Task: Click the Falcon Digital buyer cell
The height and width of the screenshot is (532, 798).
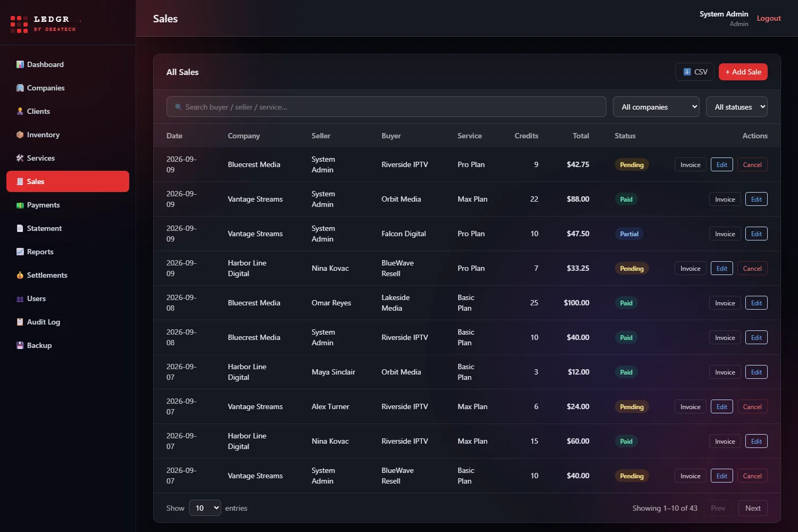Action: [x=403, y=234]
